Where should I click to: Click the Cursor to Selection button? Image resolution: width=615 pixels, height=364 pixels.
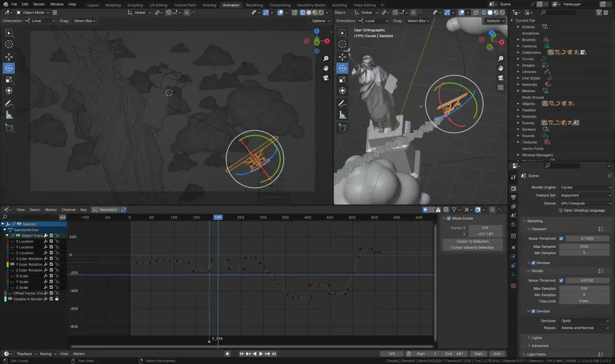tap(472, 241)
